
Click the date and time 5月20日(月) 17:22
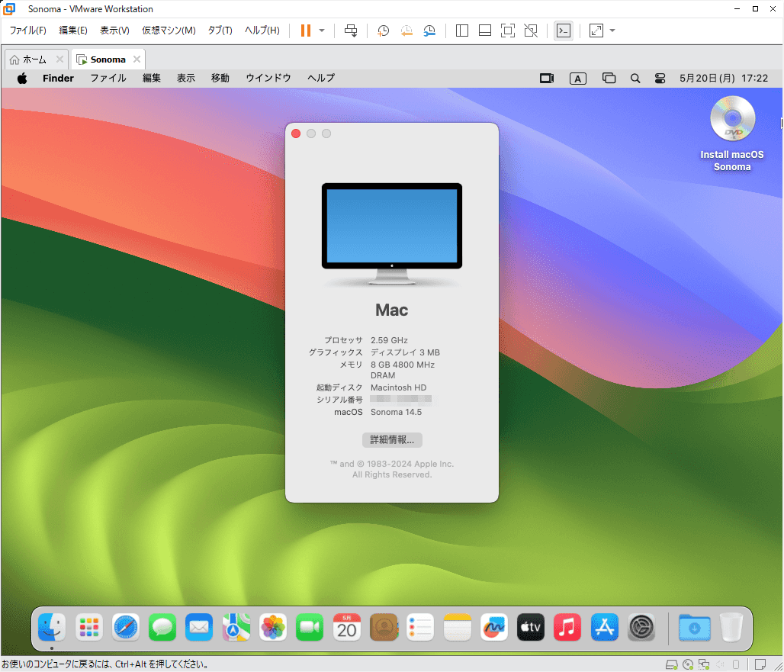pyautogui.click(x=724, y=78)
